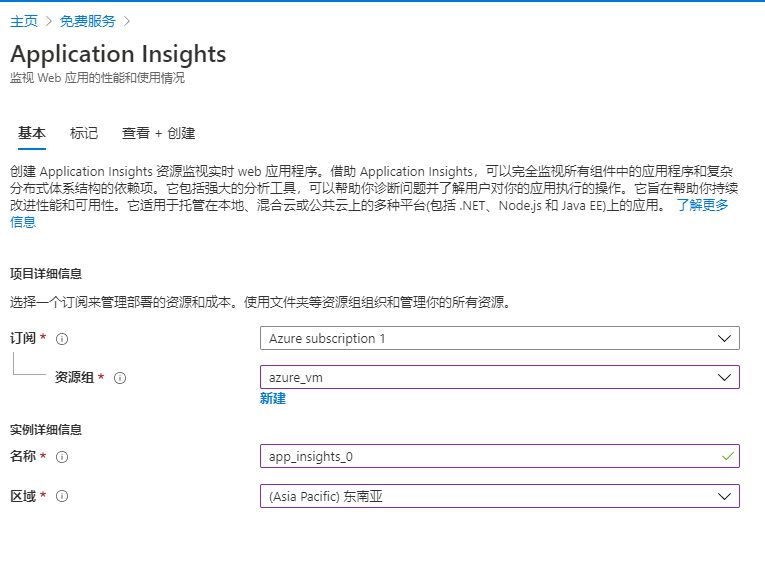Click the 名称 field label

tap(23, 456)
